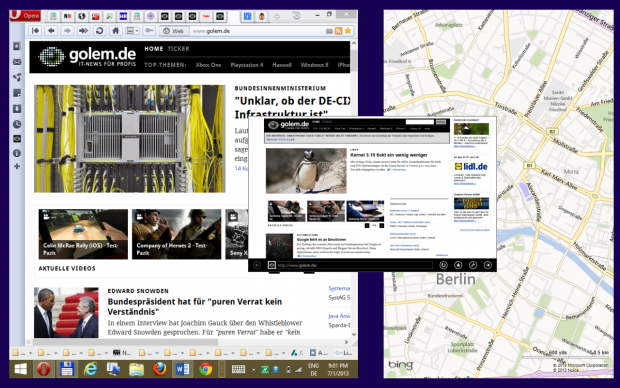Click Opera's rewind navigation button

(36, 31)
